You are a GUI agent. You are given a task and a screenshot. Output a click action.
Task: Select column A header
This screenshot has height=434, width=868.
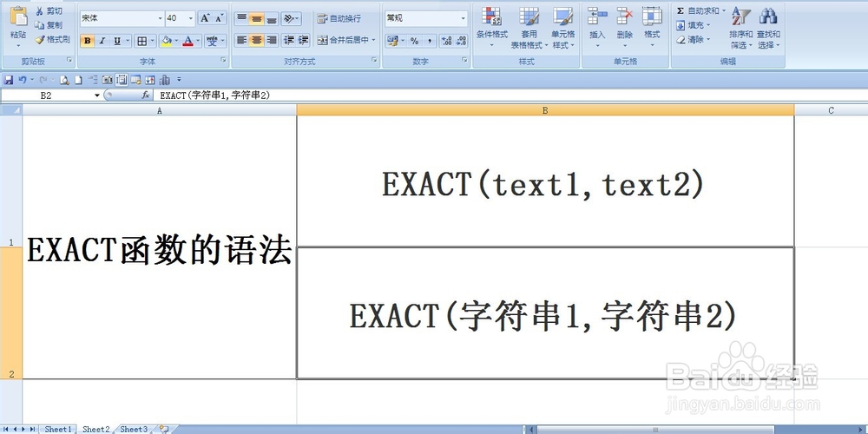click(160, 110)
